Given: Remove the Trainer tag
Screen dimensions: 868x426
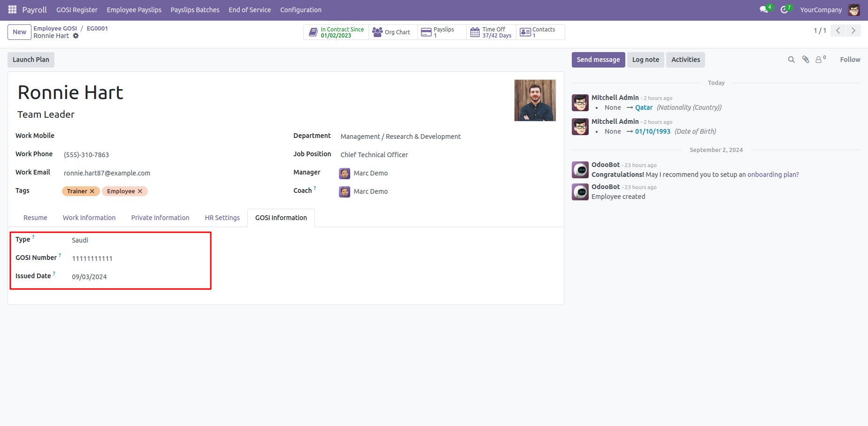Looking at the screenshot, I should 92,191.
